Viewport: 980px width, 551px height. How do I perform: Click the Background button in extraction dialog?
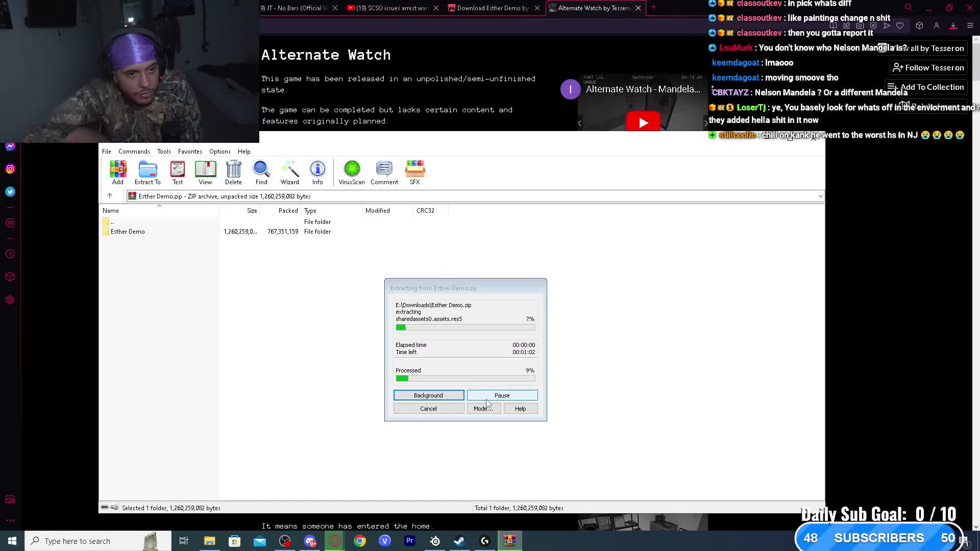click(x=429, y=395)
